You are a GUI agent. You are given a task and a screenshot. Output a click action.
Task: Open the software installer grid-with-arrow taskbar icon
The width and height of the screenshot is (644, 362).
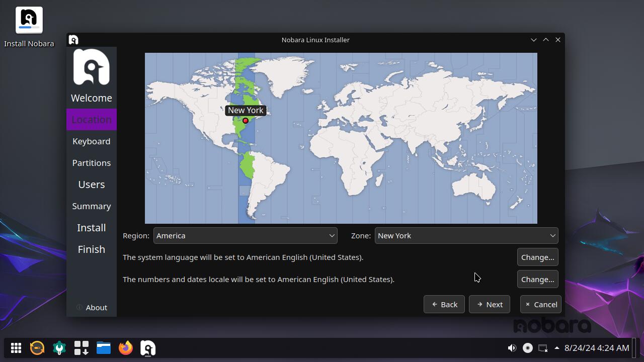pyautogui.click(x=82, y=348)
